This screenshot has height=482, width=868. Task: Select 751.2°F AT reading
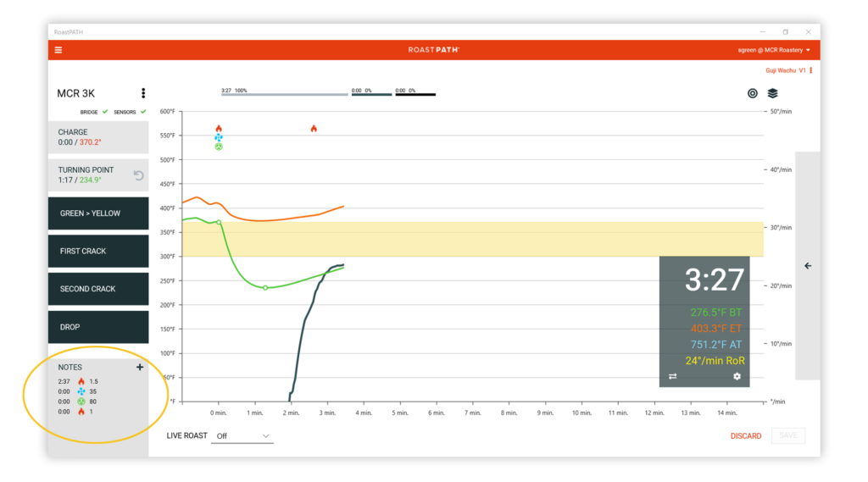(x=715, y=345)
